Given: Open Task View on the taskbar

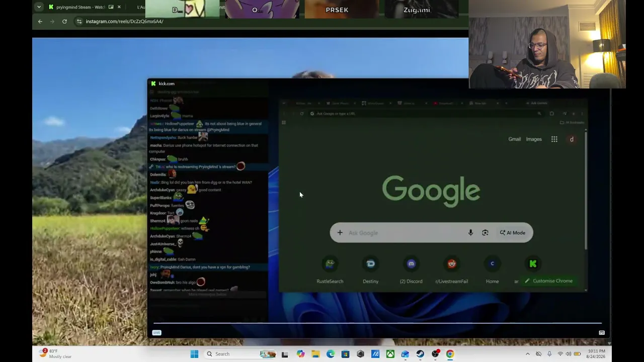Looking at the screenshot, I should click(x=285, y=354).
